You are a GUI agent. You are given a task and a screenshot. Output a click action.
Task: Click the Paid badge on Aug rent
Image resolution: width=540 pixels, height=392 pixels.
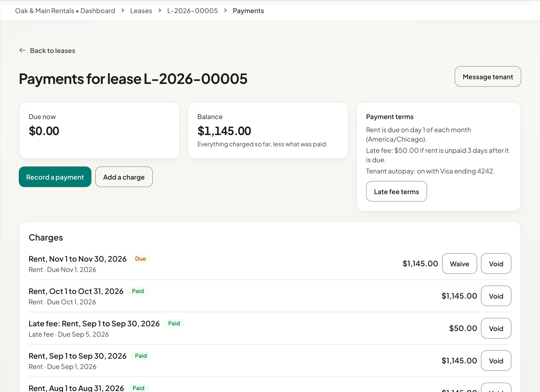[138, 388]
